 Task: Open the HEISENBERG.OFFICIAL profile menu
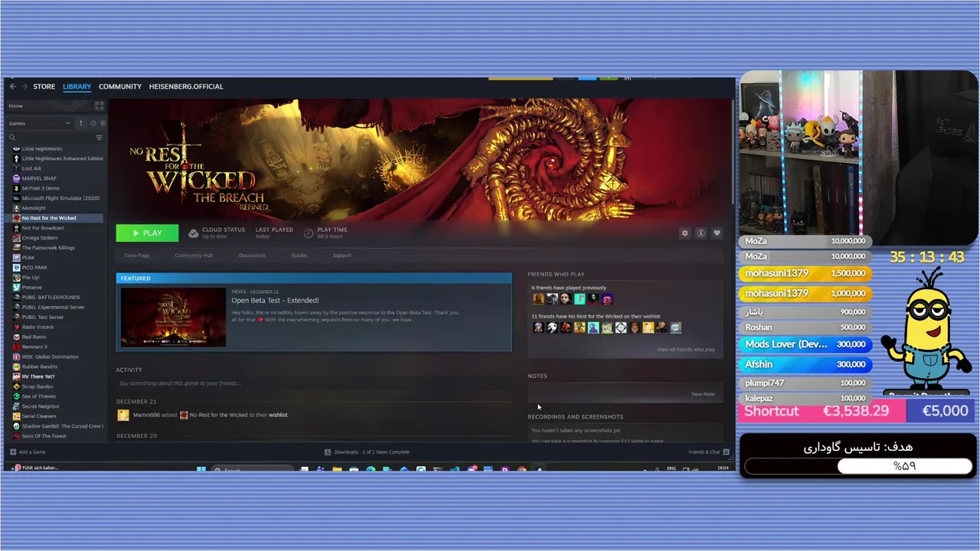pyautogui.click(x=186, y=86)
